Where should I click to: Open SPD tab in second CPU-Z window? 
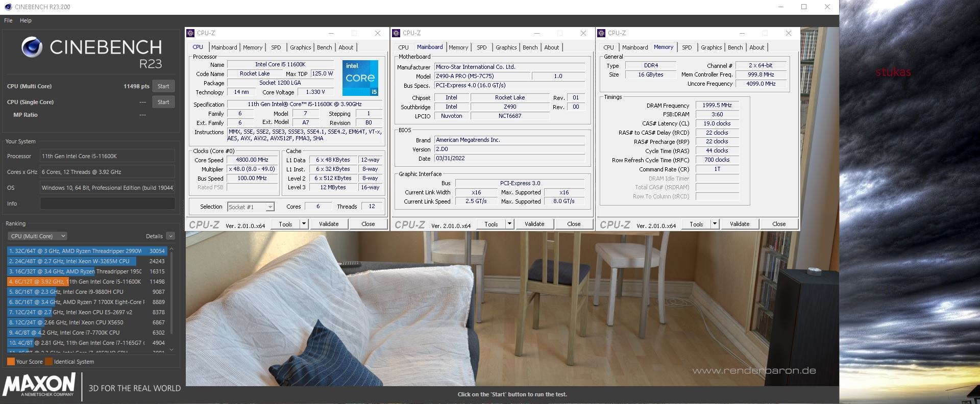click(482, 47)
